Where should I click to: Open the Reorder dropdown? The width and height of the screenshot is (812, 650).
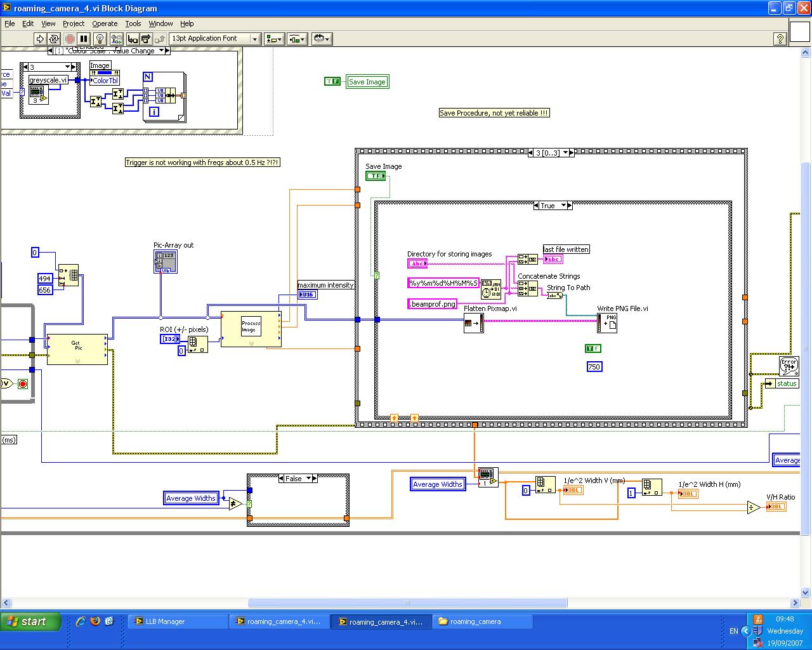(x=321, y=39)
